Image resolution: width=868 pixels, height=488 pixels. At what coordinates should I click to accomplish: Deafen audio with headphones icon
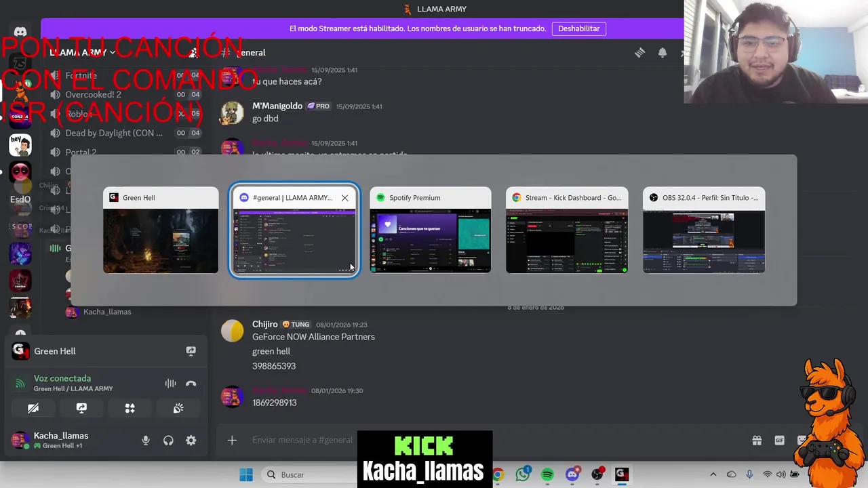168,441
